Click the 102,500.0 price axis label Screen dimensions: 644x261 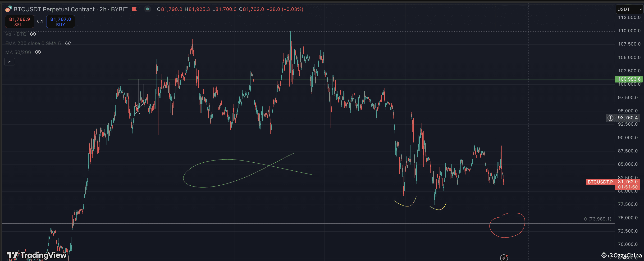[629, 71]
